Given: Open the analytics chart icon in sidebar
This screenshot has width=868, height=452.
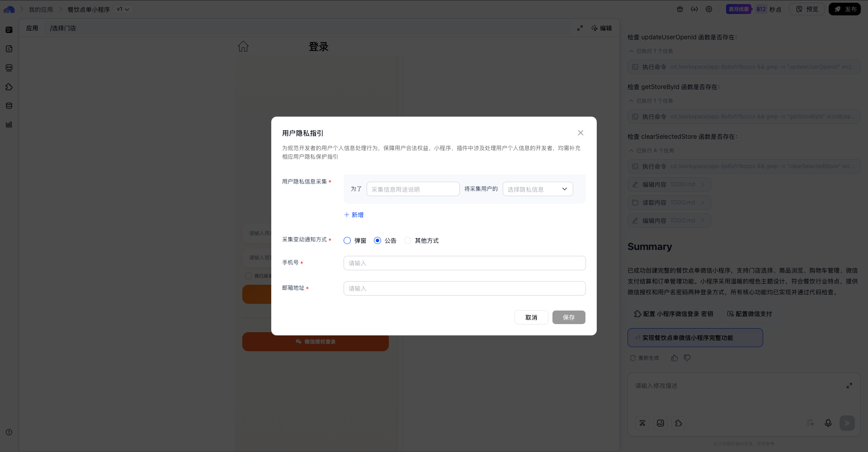Looking at the screenshot, I should pos(9,125).
